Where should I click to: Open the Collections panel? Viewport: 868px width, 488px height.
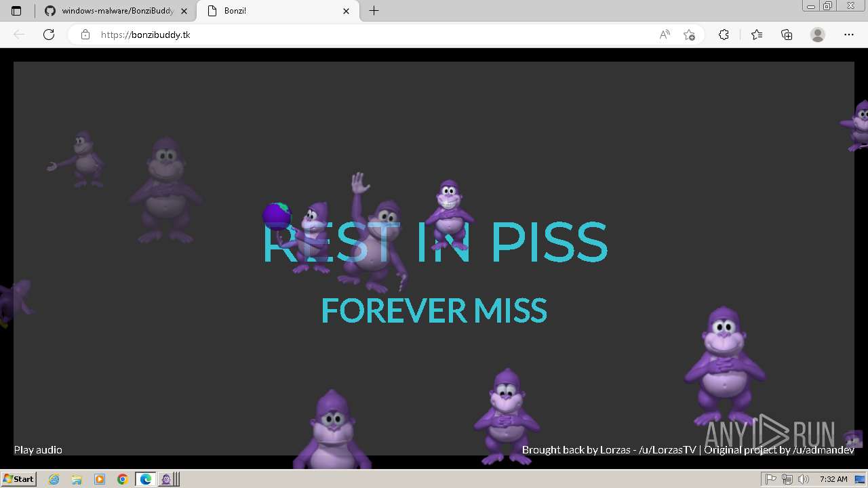tap(787, 35)
